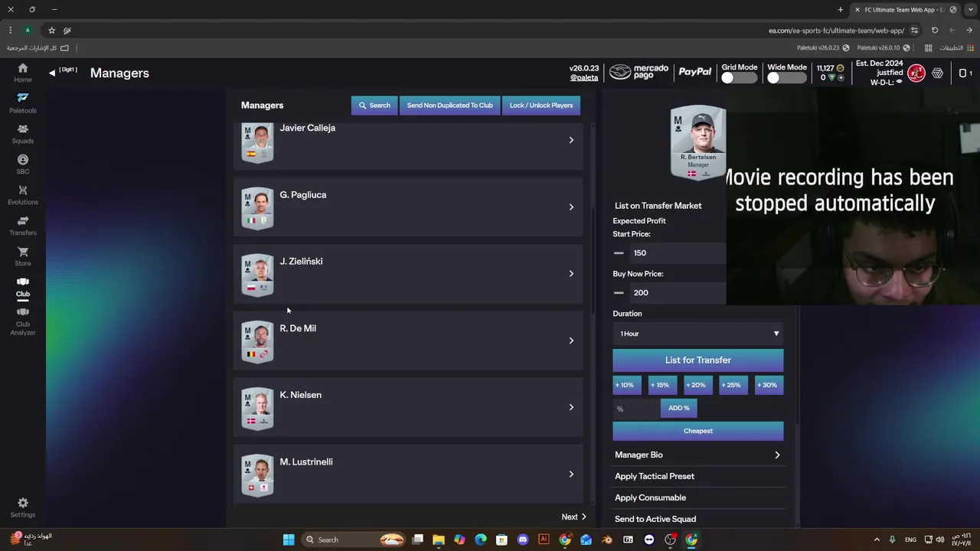Viewport: 980px width, 551px height.
Task: Open the unassigned items counter icon
Action: 965,73
